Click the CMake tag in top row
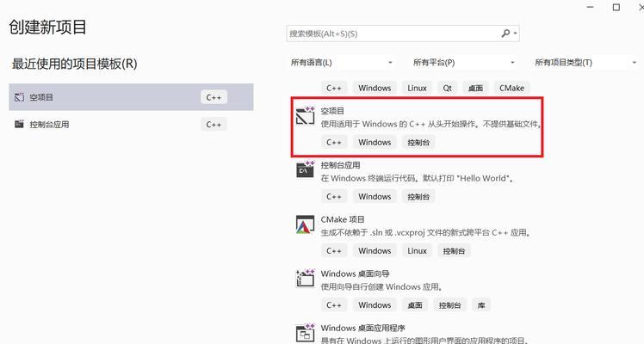Image resolution: width=644 pixels, height=344 pixels. pyautogui.click(x=511, y=88)
